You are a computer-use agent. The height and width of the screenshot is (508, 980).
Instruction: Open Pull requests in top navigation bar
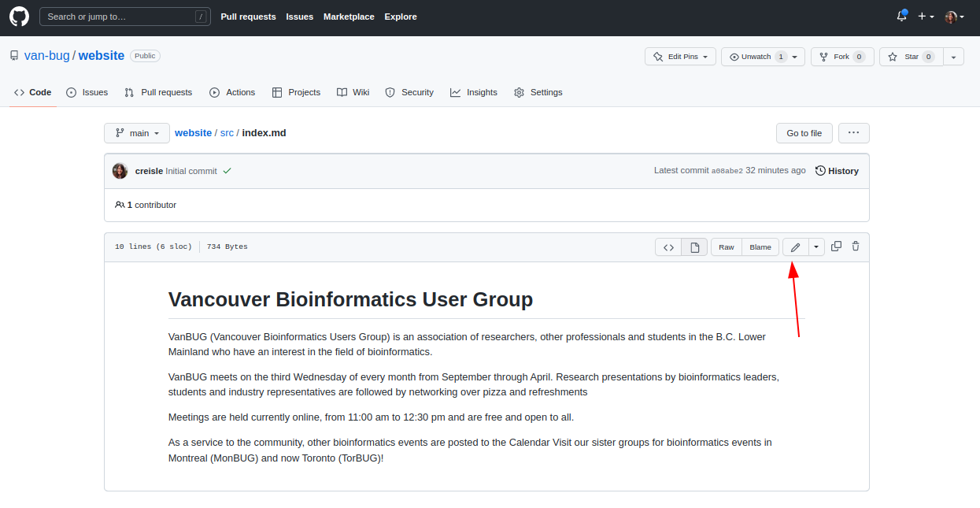[248, 17]
